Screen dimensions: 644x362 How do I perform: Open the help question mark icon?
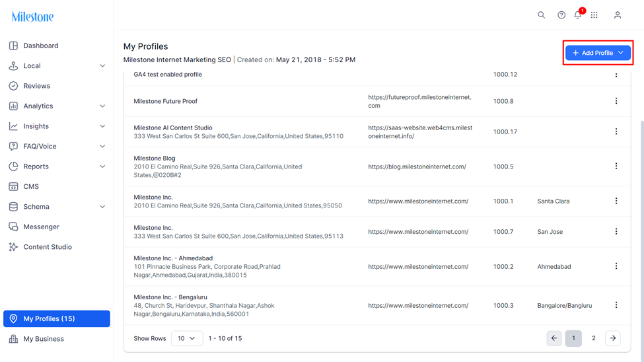coord(561,15)
